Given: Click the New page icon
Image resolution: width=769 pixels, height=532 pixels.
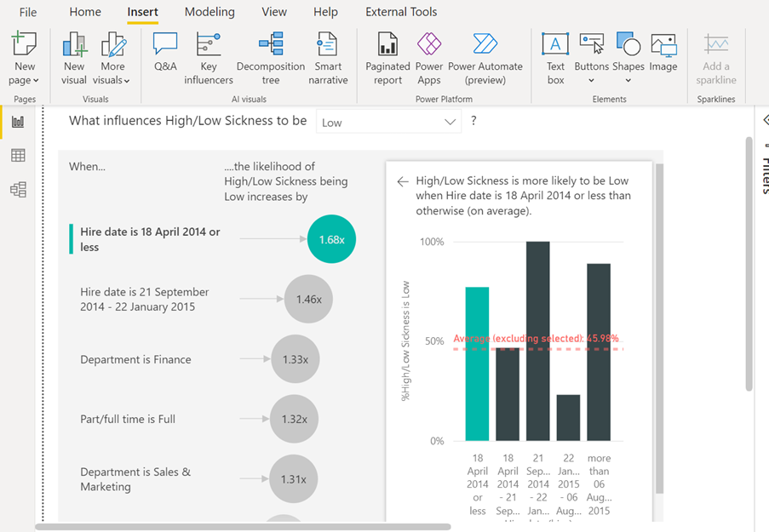Looking at the screenshot, I should [24, 43].
